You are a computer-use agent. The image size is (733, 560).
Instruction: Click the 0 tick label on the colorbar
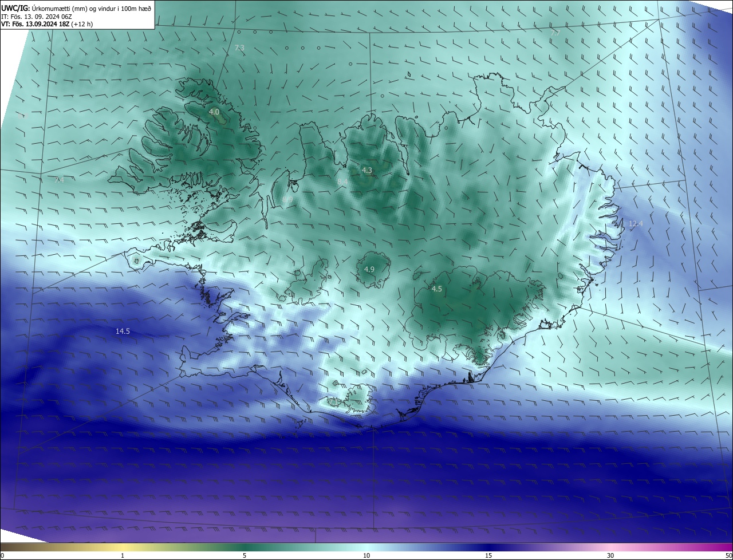pos(2,555)
